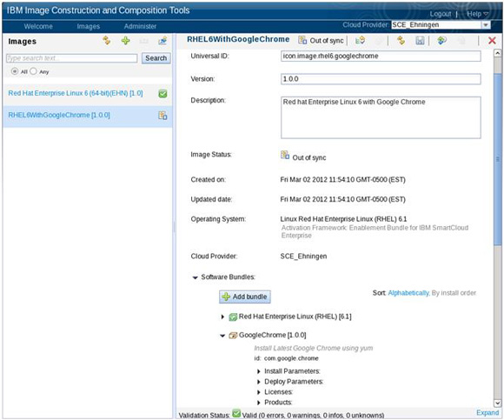Select the All radio button

pyautogui.click(x=15, y=71)
